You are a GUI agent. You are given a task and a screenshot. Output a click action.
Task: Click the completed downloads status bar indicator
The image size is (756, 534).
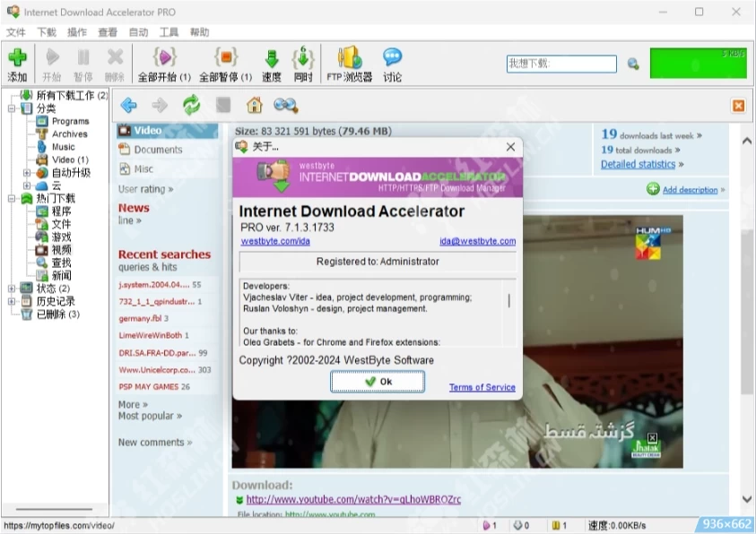click(x=521, y=525)
